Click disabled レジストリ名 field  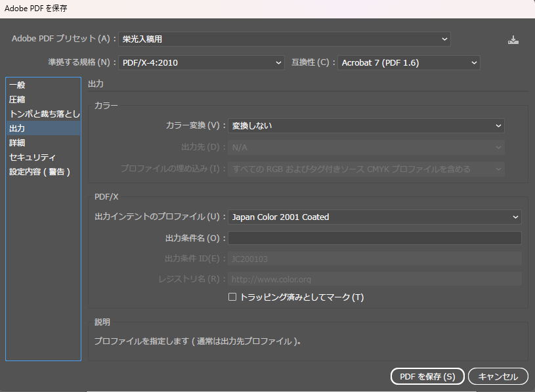pyautogui.click(x=375, y=280)
